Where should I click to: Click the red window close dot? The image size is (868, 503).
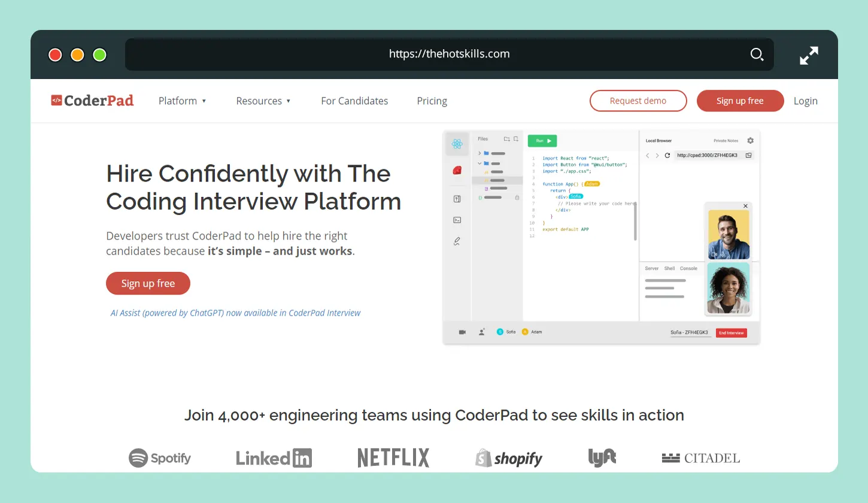[x=55, y=55]
